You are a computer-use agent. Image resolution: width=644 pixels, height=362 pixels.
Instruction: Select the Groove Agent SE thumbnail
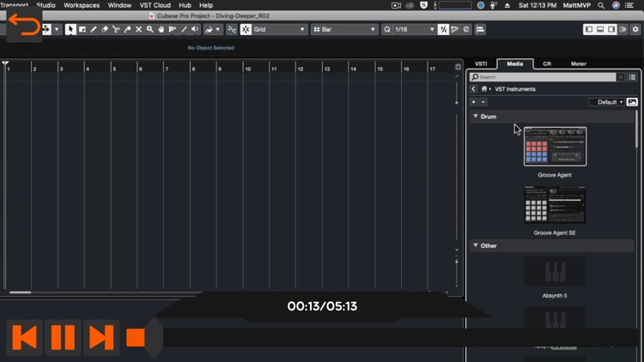(x=555, y=204)
